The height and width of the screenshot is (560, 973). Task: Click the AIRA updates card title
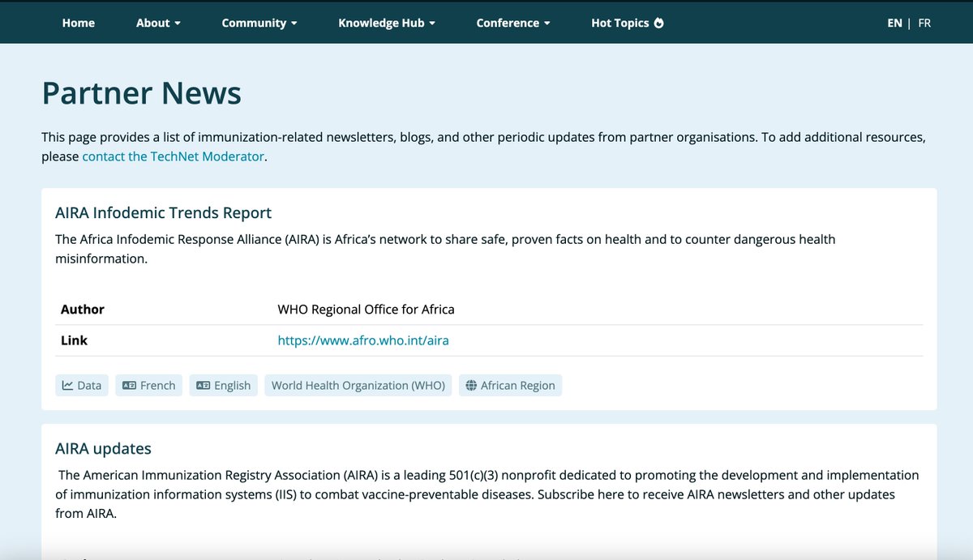click(x=103, y=449)
